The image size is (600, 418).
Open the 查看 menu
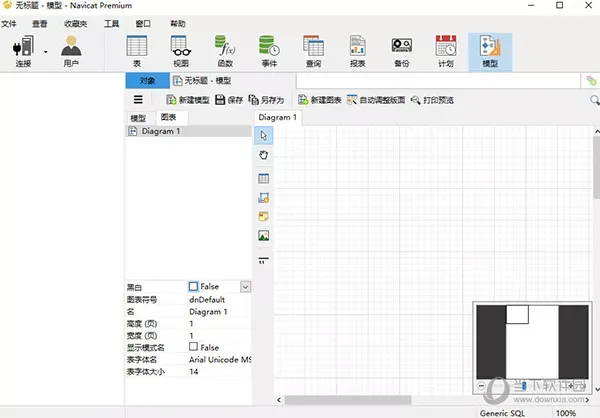pyautogui.click(x=39, y=24)
